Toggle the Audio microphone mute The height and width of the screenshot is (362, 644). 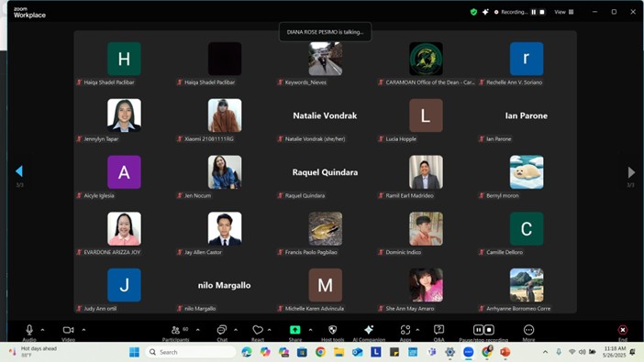point(29,330)
